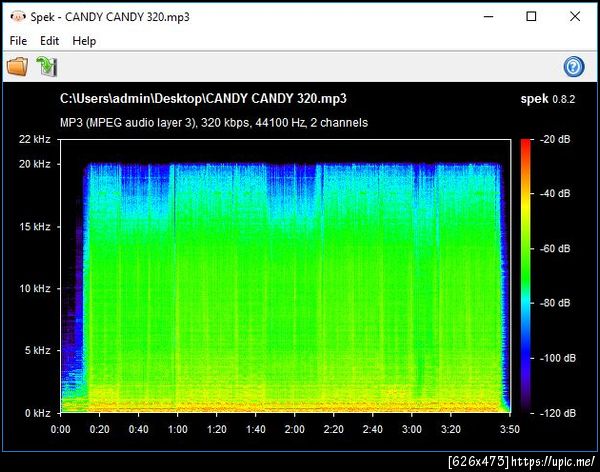
Task: Click the 0:00 time axis label
Action: click(60, 429)
